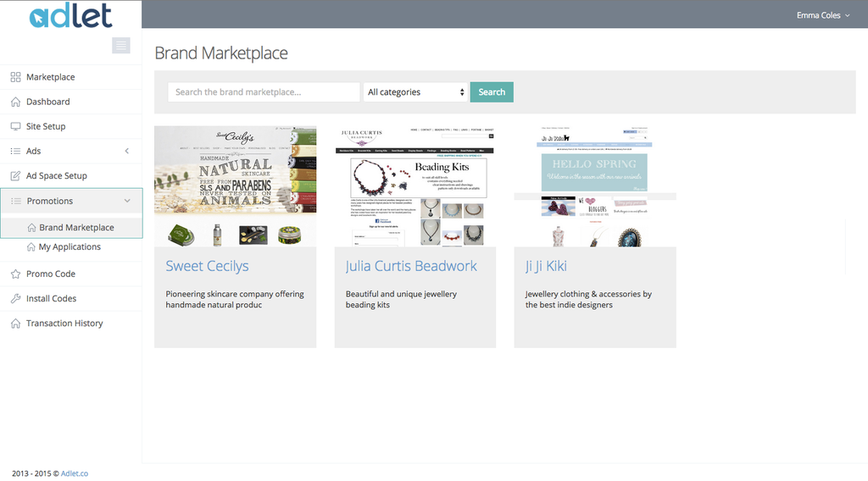
Task: Open the Sweet Cecilys brand link
Action: (x=207, y=266)
